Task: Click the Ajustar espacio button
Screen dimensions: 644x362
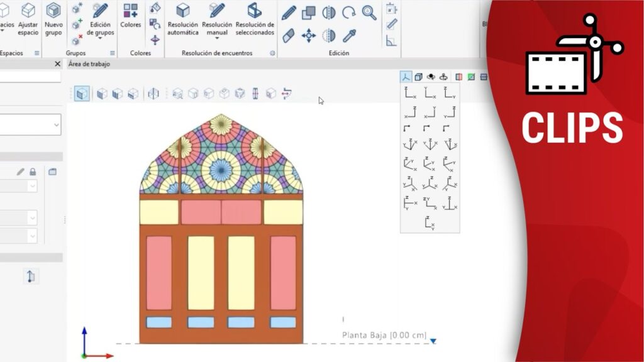Action: [x=28, y=19]
